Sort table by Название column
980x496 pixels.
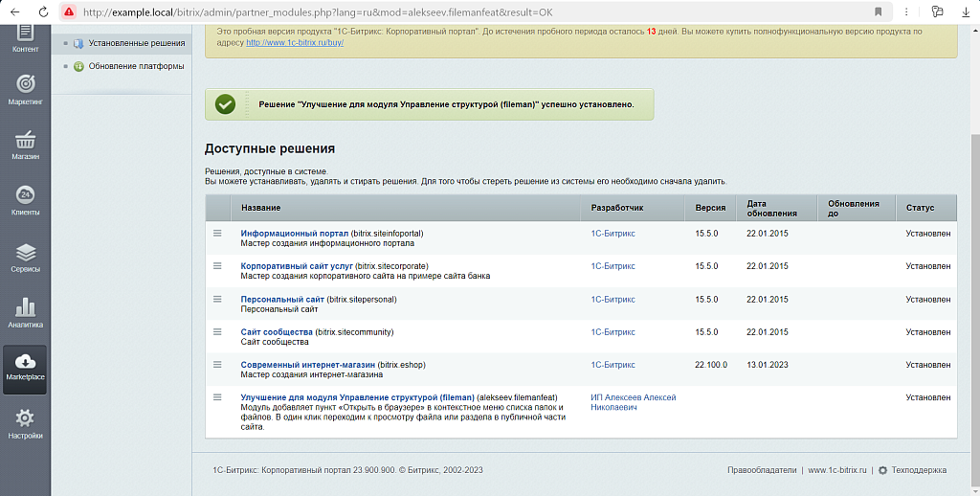click(260, 208)
